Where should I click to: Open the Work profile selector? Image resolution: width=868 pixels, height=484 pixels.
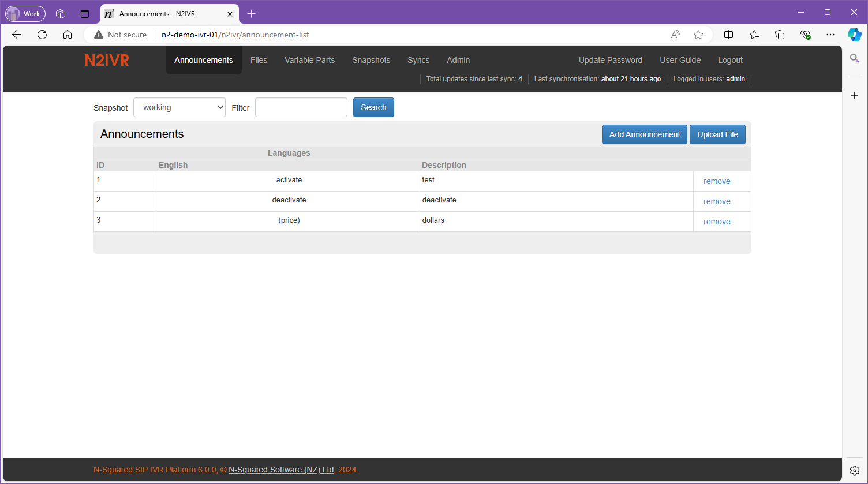coord(25,13)
